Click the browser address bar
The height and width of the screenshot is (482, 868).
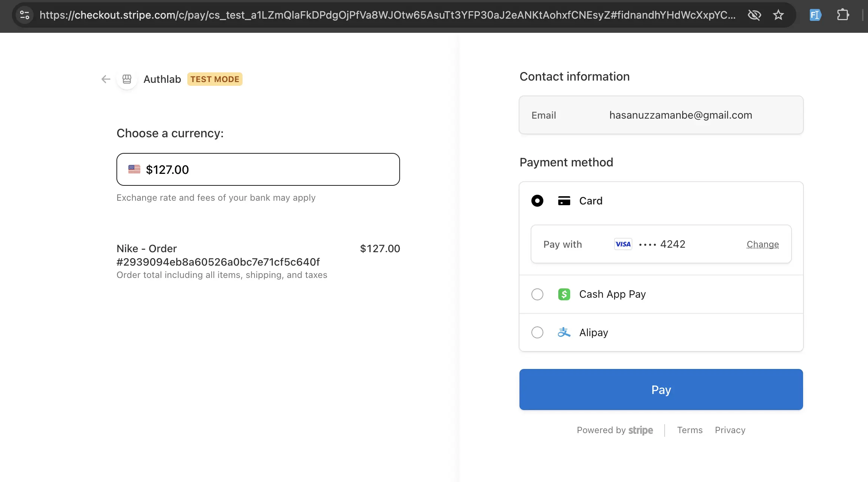point(373,15)
